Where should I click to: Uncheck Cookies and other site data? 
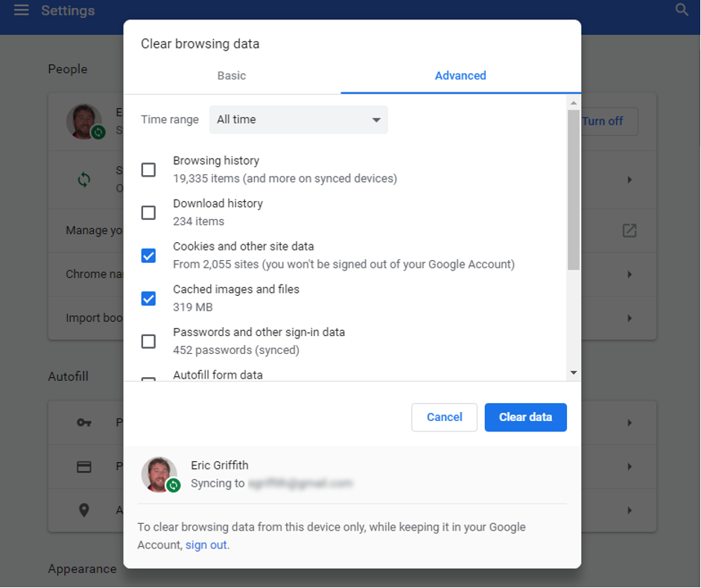[x=149, y=256]
